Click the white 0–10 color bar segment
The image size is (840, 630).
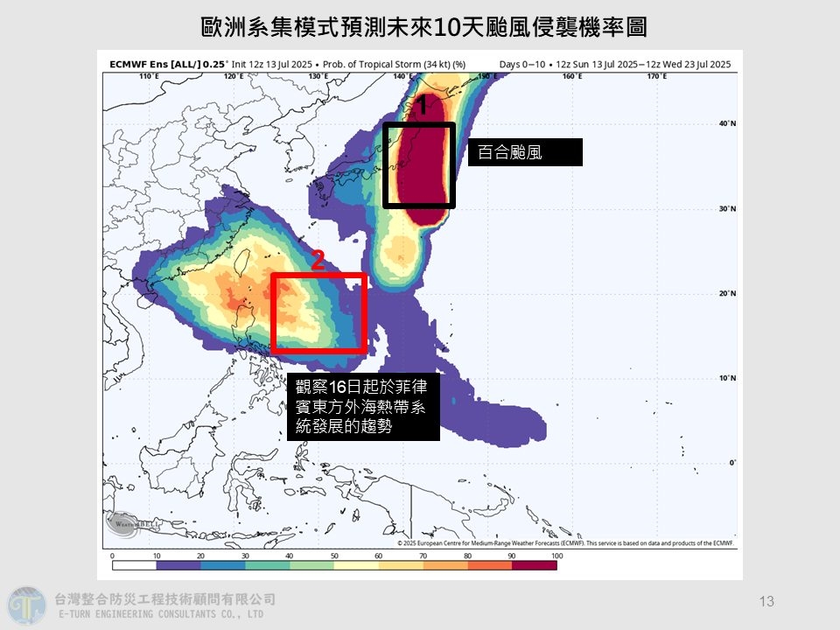133,566
